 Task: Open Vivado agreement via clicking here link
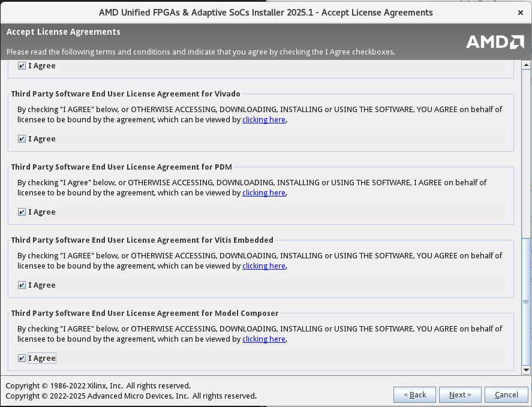[x=264, y=120]
